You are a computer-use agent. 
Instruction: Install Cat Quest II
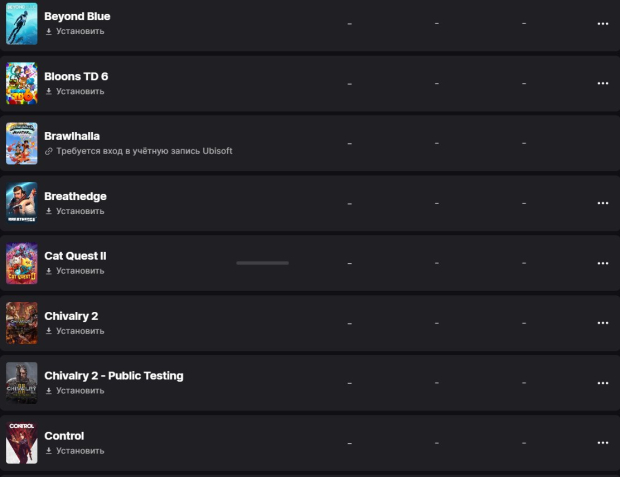75,271
